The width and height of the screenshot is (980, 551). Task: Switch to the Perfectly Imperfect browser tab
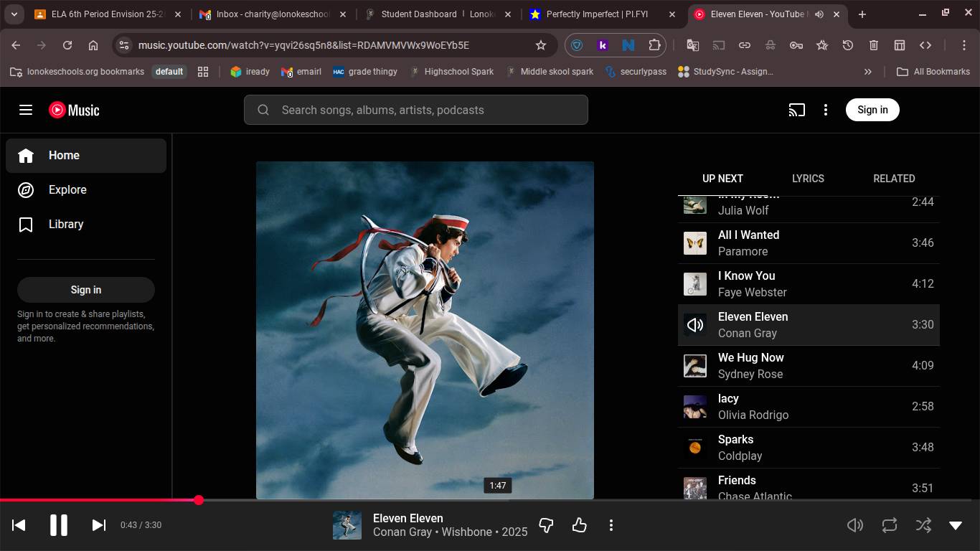pyautogui.click(x=603, y=14)
